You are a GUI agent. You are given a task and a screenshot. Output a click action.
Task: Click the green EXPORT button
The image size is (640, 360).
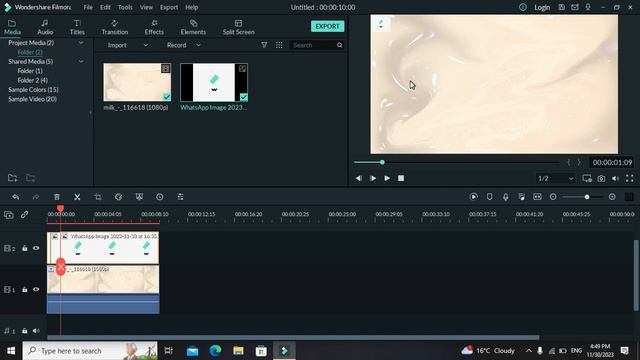point(327,26)
